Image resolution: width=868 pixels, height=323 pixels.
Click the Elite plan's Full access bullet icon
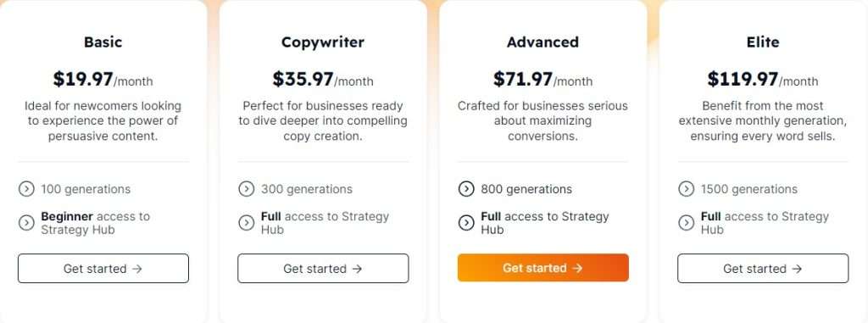click(686, 223)
